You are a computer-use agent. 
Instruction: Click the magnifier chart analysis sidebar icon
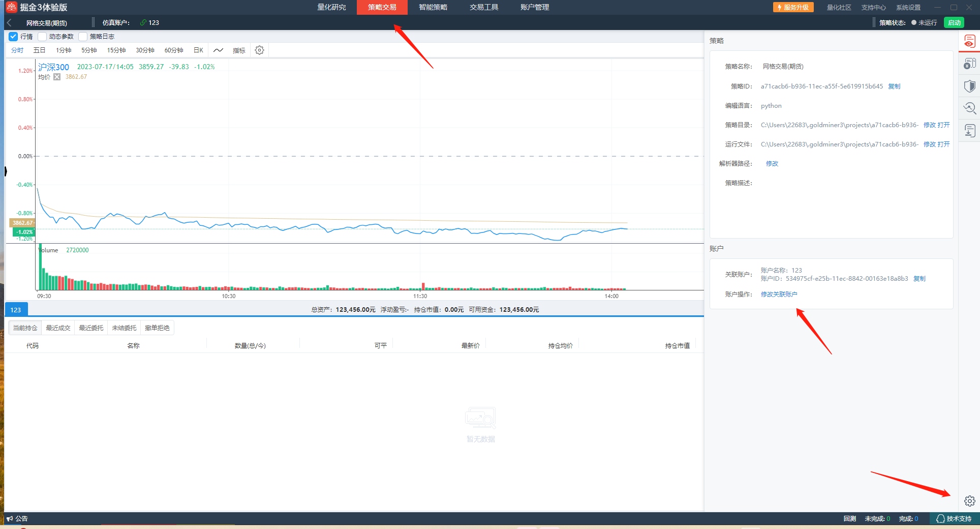(969, 108)
